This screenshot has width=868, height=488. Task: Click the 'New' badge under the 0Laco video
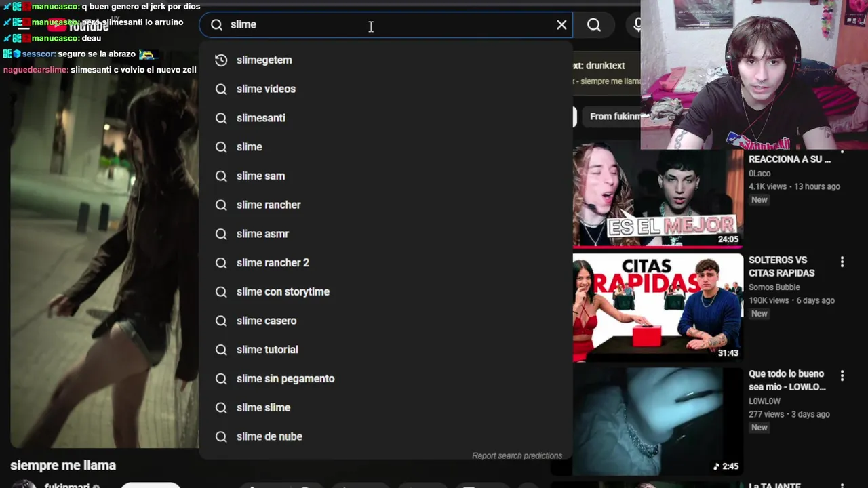(759, 200)
